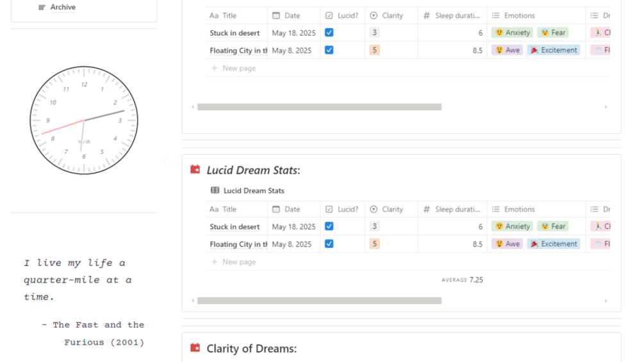This screenshot has width=644, height=362.
Task: Switch to the Lucid Dream Stats table tab
Action: (253, 190)
